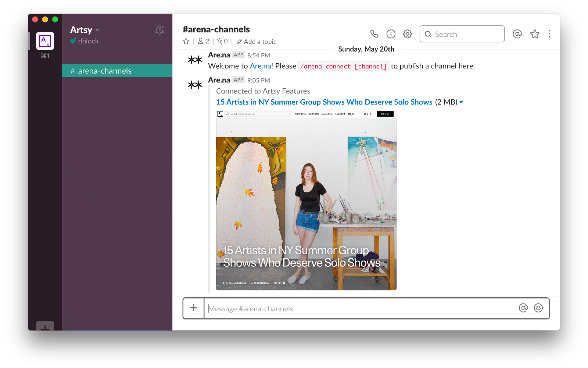Viewport: 588px width, 368px height.
Task: Click the dblock user name in sidebar
Action: 88,41
